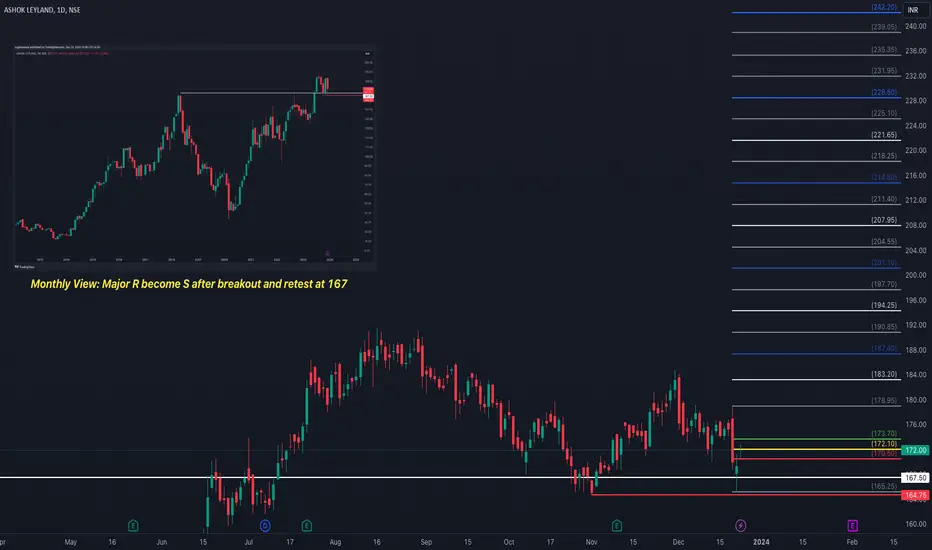Select the level label (242.20)
Screen dimensions: 932x550
tap(884, 7)
